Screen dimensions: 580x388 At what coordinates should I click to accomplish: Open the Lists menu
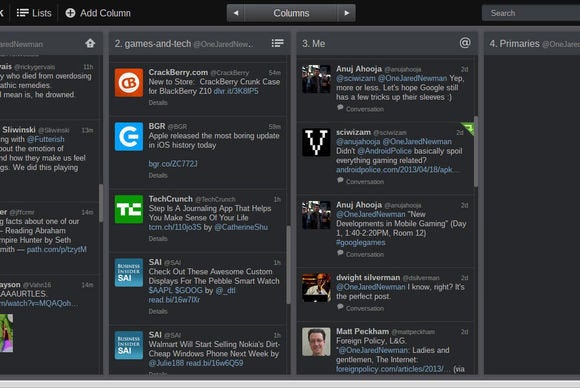click(34, 13)
